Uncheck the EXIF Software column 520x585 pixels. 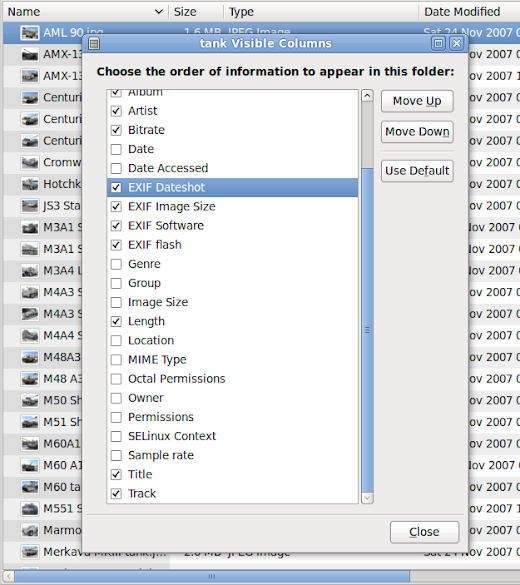click(116, 226)
